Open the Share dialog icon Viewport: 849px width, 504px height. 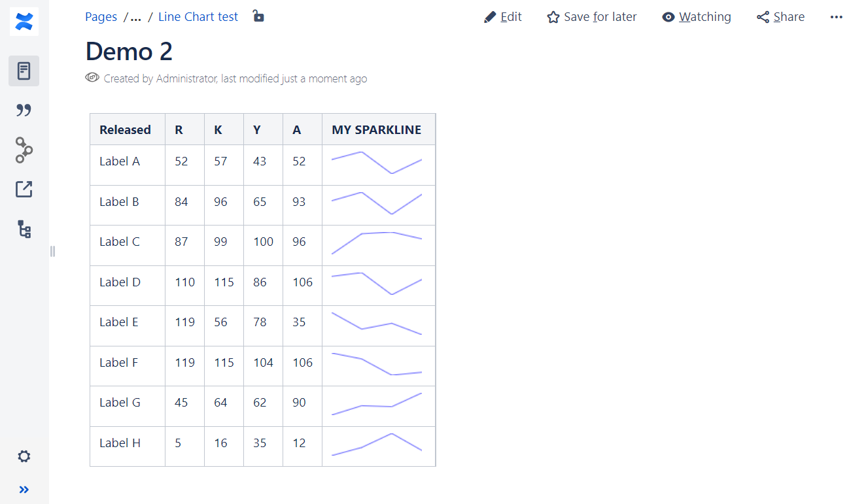pos(763,16)
